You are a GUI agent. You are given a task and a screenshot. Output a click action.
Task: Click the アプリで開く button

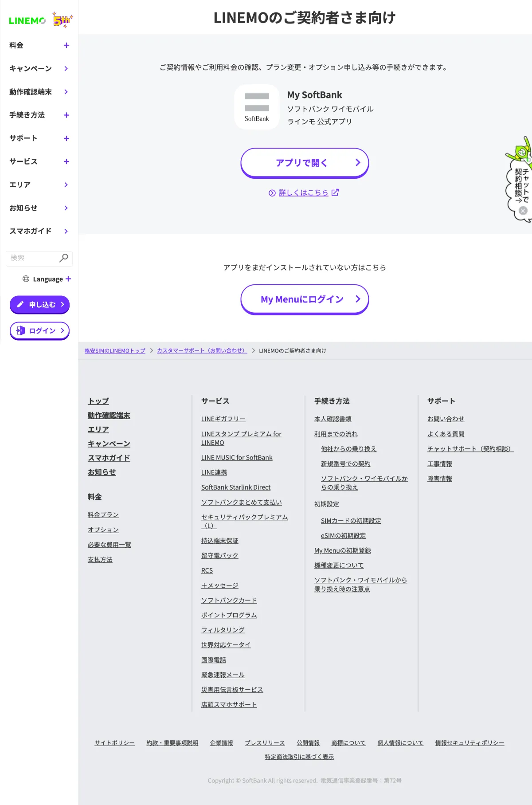click(x=305, y=163)
